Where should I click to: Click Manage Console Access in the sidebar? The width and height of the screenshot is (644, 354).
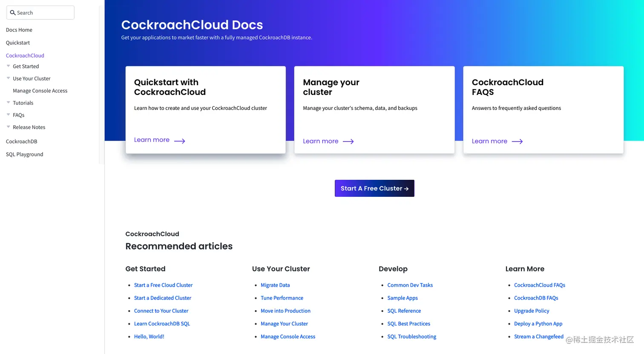[x=40, y=90]
